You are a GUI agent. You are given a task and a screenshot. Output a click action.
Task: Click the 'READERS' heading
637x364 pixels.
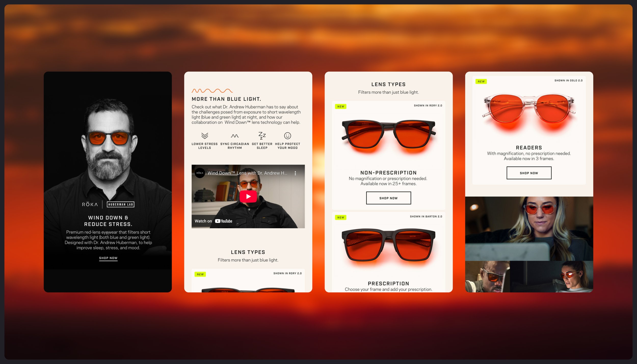tap(529, 148)
